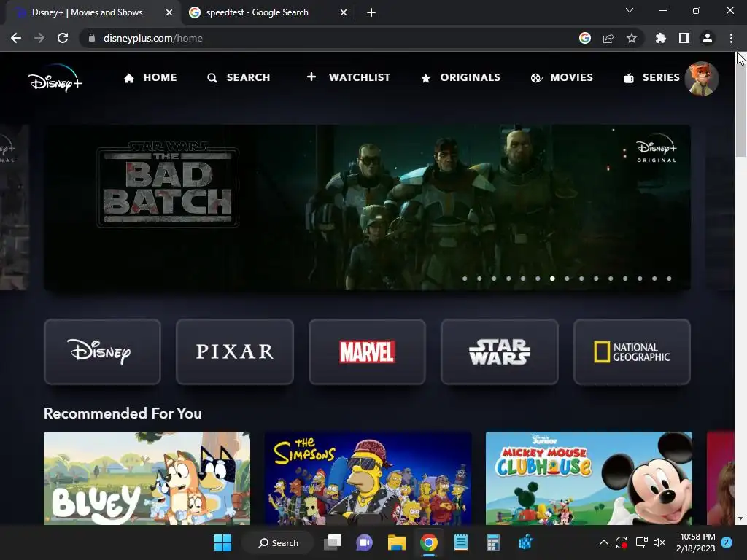Screen dimensions: 747x560
Task: Open the Notepad taskbar icon
Action: coord(461,542)
